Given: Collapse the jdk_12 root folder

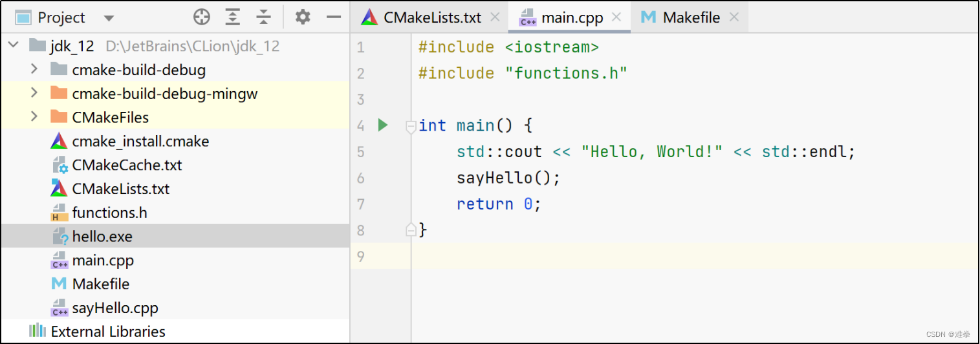Looking at the screenshot, I should [14, 46].
